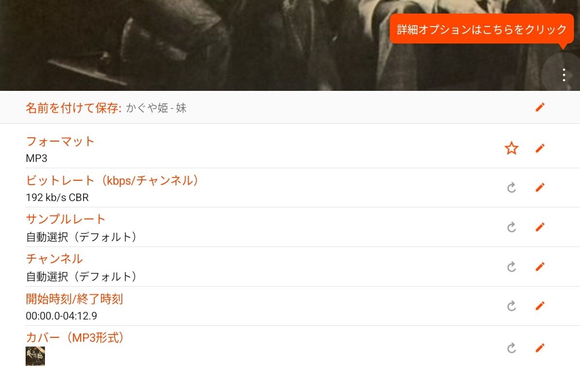The image size is (580, 392).
Task: Reset チャンネル to default
Action: pyautogui.click(x=511, y=266)
